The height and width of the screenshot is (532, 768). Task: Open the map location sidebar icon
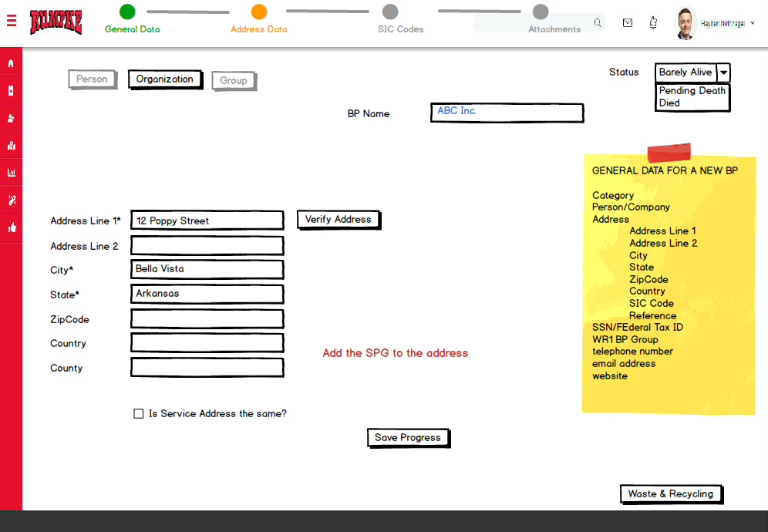pos(11,146)
